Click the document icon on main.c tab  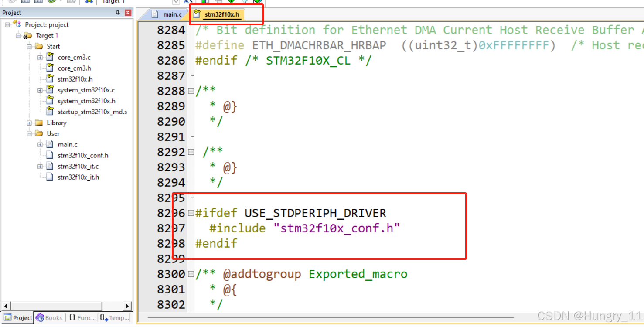[x=155, y=14]
